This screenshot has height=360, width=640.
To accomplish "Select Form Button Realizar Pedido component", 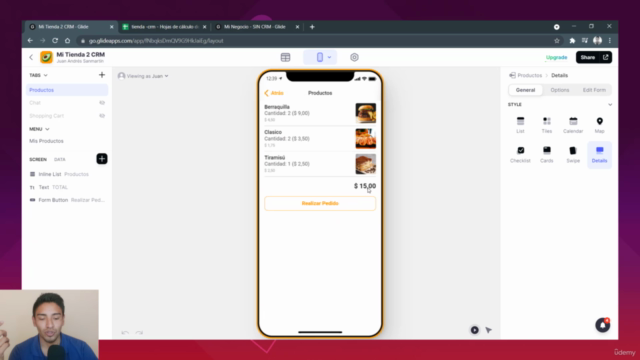I will (x=67, y=200).
